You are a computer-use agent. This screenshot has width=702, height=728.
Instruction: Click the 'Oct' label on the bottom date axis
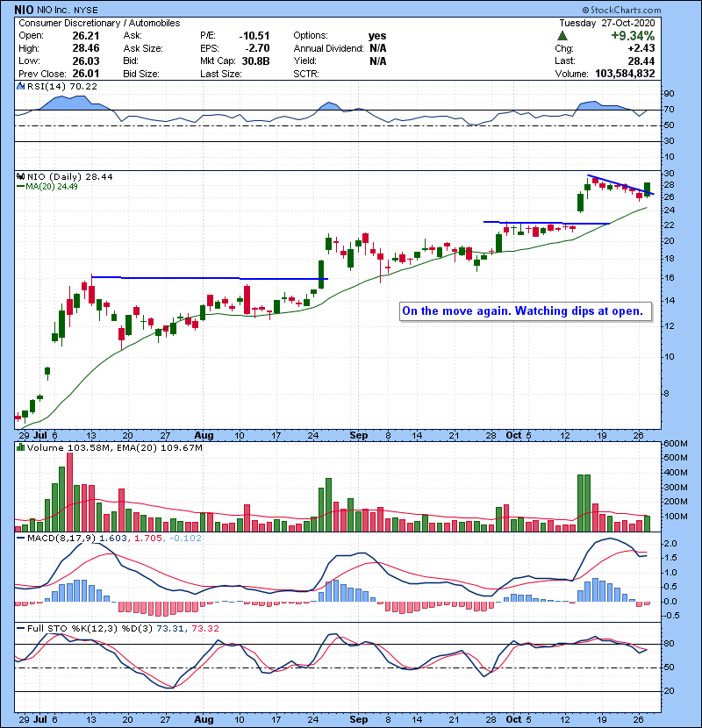point(513,719)
